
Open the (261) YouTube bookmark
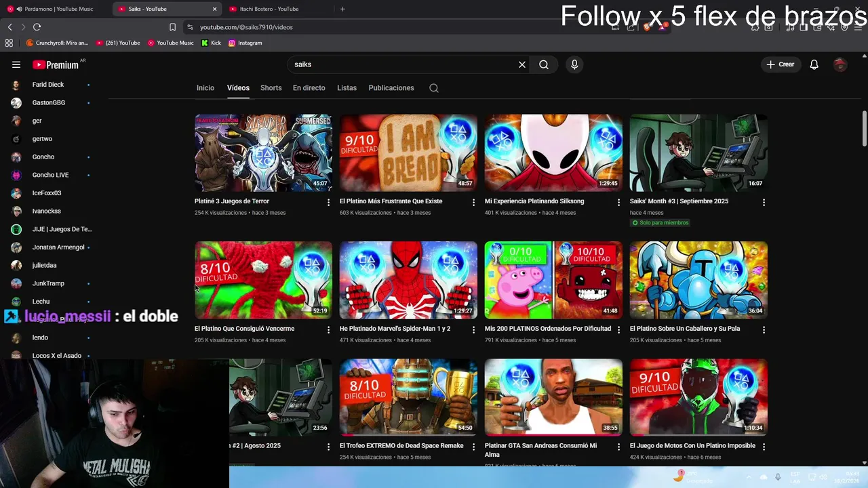(118, 43)
